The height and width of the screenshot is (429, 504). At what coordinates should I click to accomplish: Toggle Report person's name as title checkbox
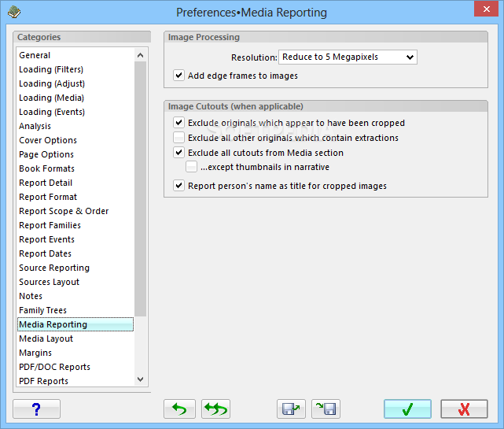(178, 186)
